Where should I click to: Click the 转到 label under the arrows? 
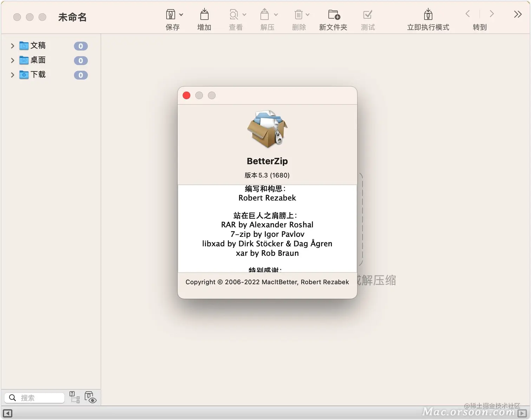click(480, 27)
